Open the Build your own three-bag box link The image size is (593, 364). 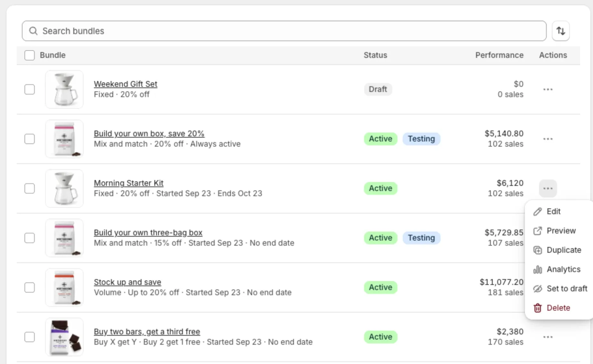148,232
